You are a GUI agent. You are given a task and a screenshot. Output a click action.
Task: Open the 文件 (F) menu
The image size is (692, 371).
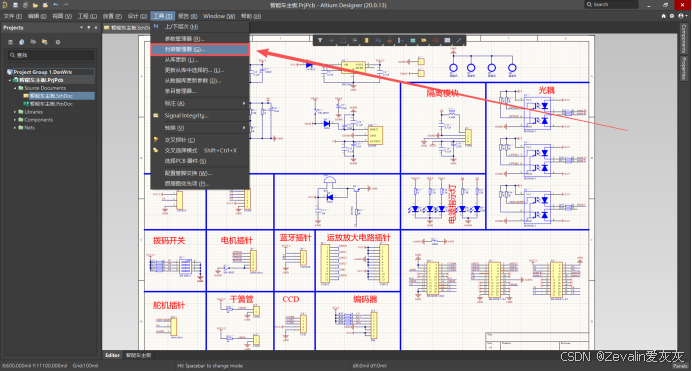12,16
